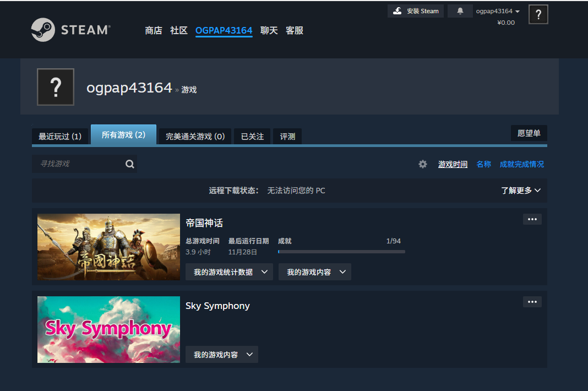Expand 我的游戏内容 dropdown under Sky Symphony
Viewport: 588px width, 391px height.
(x=222, y=355)
